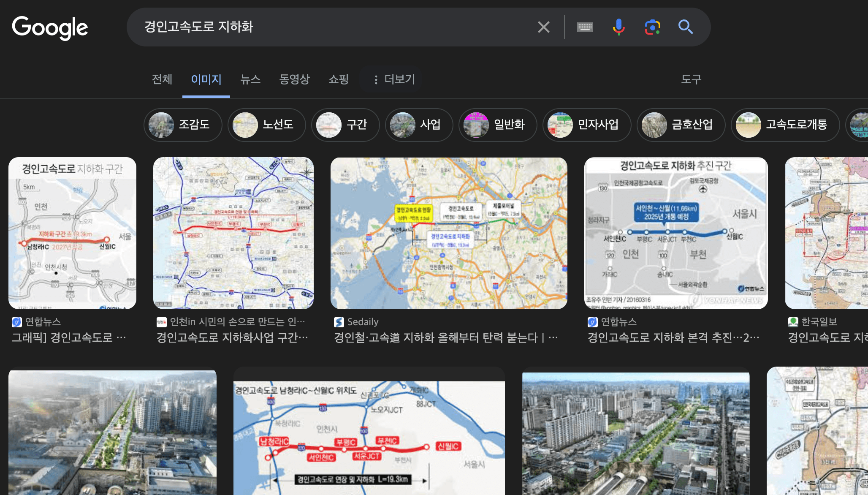Go to Google home via logo
This screenshot has width=868, height=495.
(50, 27)
